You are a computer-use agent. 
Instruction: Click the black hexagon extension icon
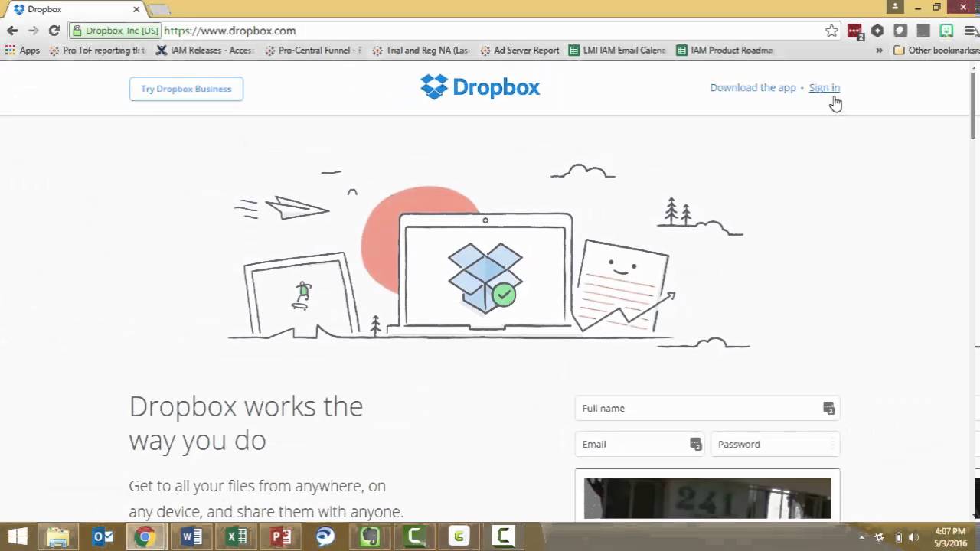pos(877,31)
